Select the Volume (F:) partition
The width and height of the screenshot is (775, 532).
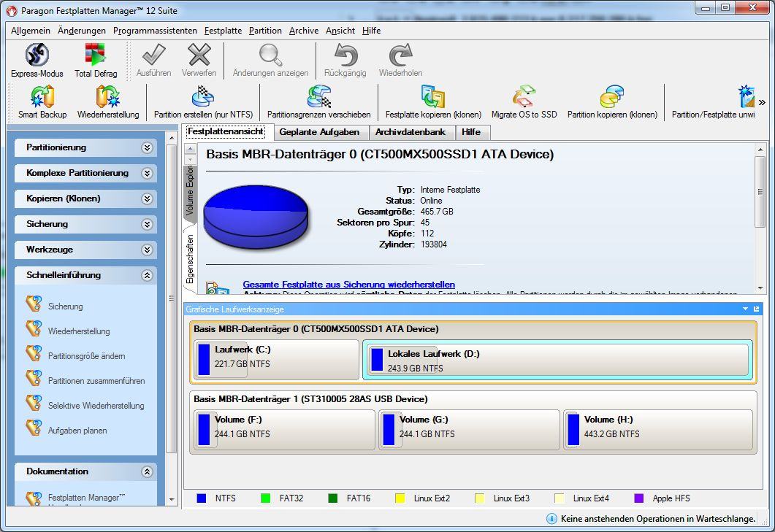[285, 430]
